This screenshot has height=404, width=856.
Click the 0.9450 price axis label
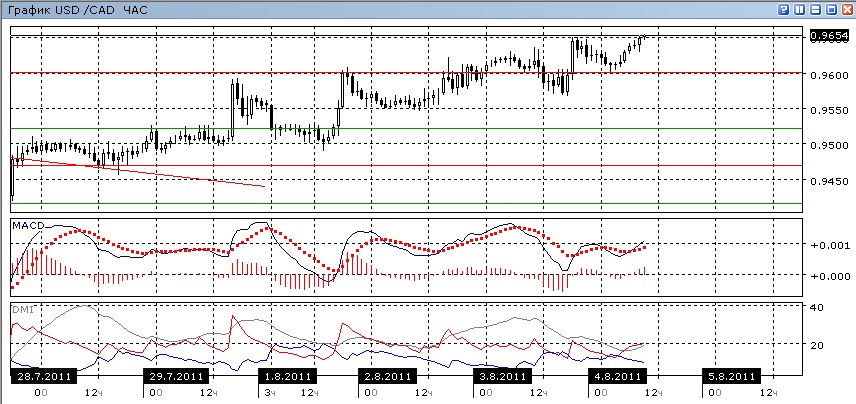point(829,181)
